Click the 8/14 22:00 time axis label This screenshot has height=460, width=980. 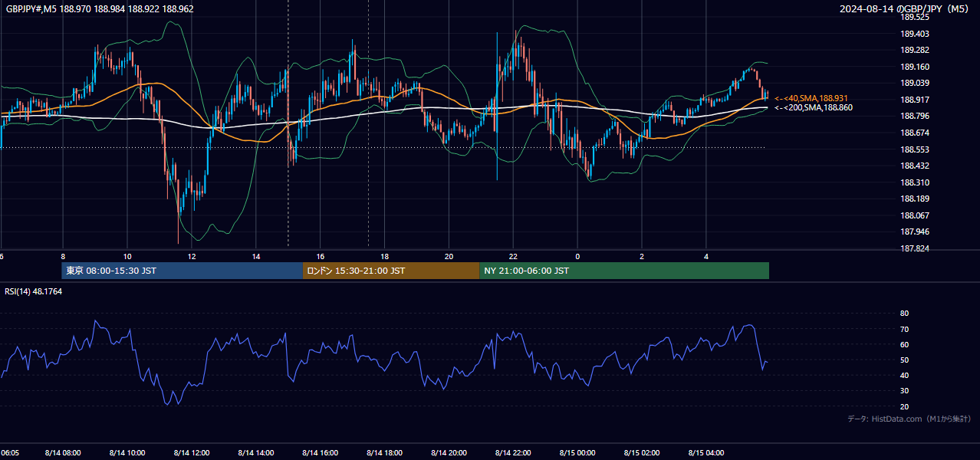coord(514,453)
